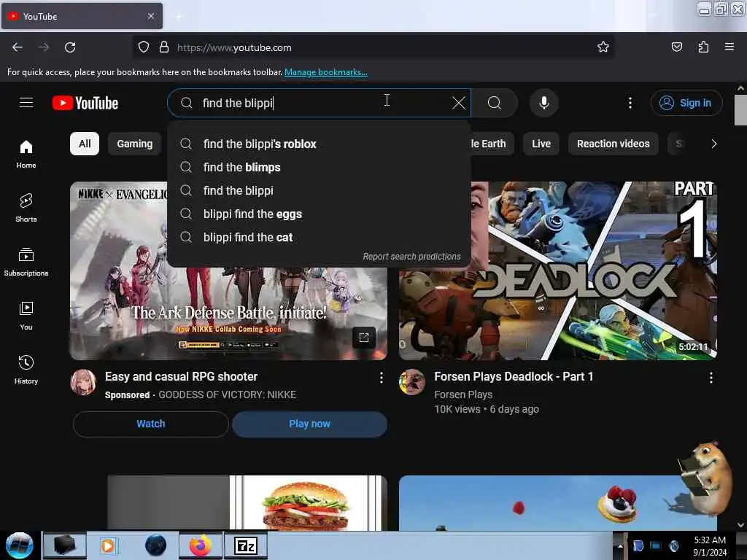Viewport: 747px width, 560px height.
Task: Open the "Forsen Plays Deadlock - Part 1" title
Action: point(514,377)
